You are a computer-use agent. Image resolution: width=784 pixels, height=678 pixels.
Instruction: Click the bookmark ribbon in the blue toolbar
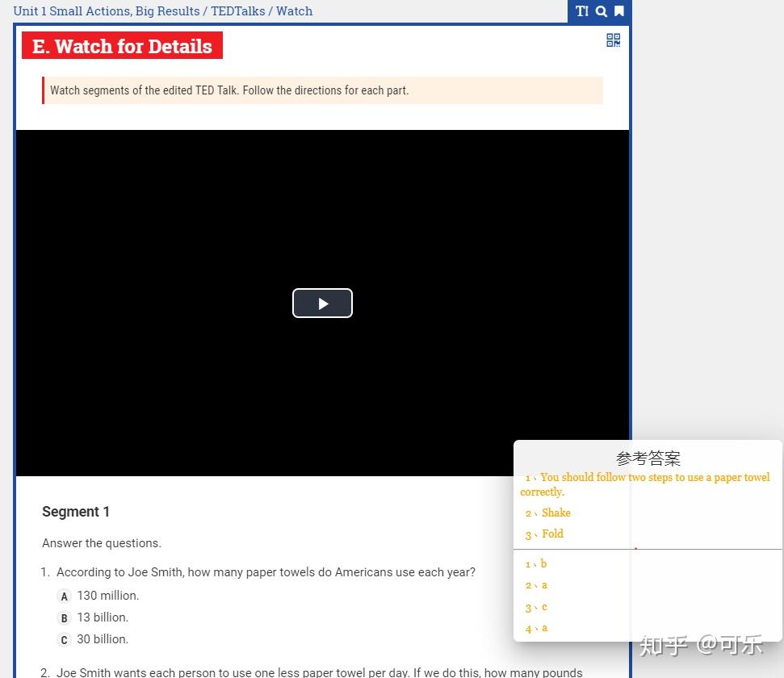point(618,11)
